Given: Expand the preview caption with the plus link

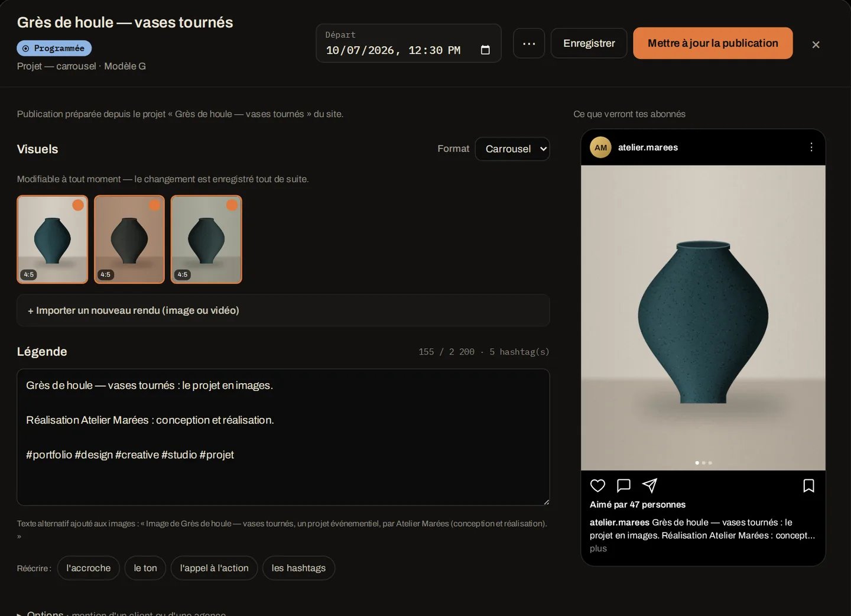Looking at the screenshot, I should [598, 549].
